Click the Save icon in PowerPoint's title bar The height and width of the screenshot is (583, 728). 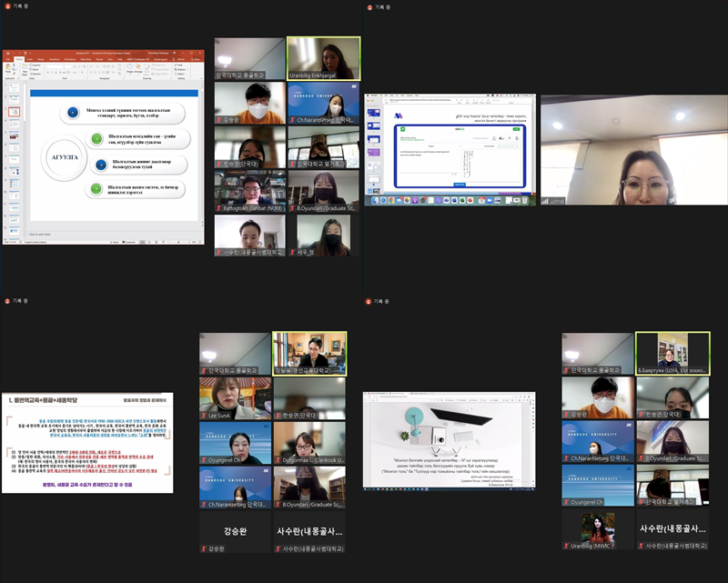(6, 53)
